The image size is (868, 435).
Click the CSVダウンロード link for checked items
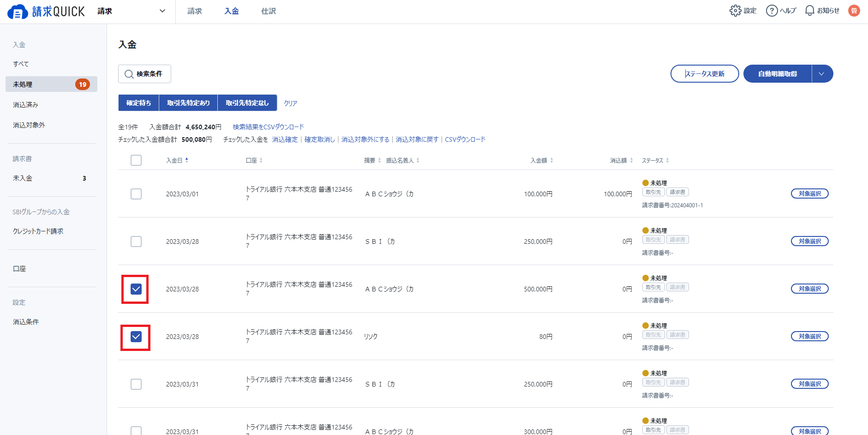coord(465,139)
